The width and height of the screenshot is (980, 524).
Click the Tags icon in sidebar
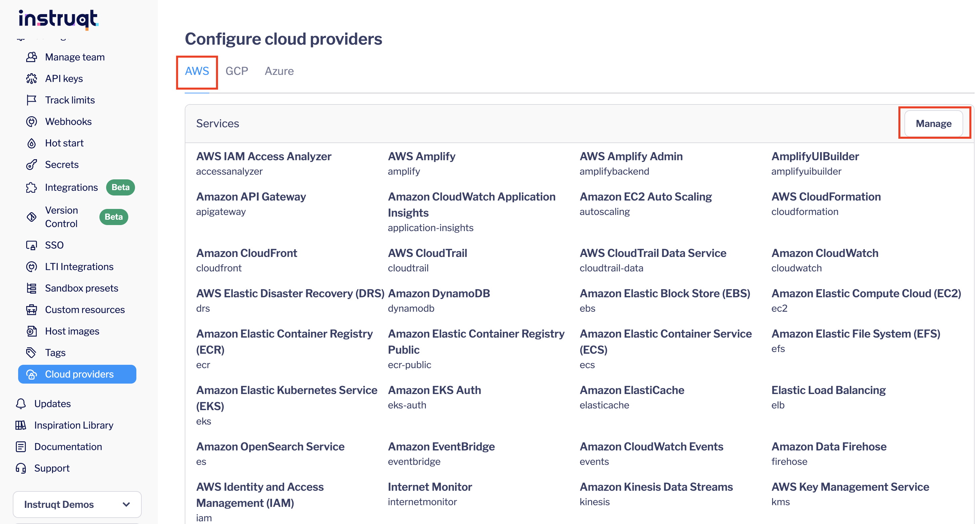32,353
